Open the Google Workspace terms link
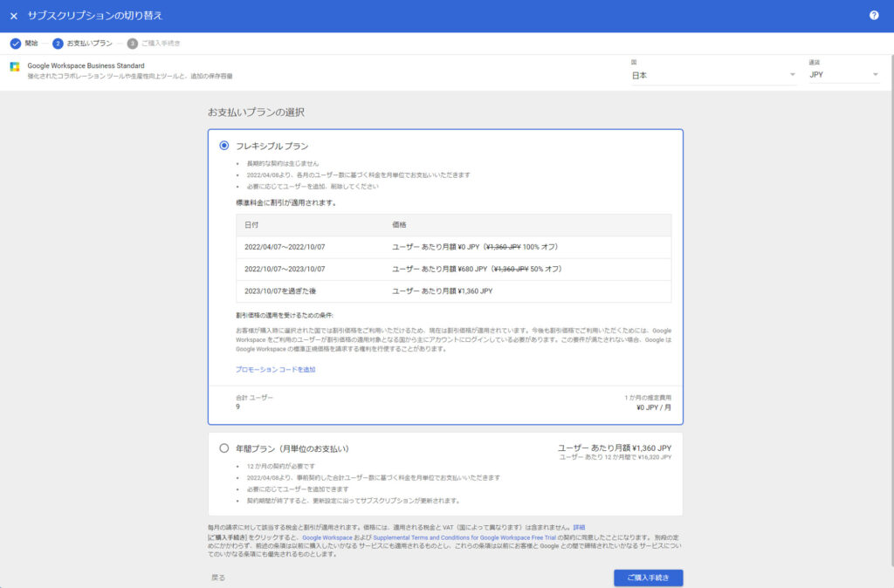 pyautogui.click(x=327, y=538)
